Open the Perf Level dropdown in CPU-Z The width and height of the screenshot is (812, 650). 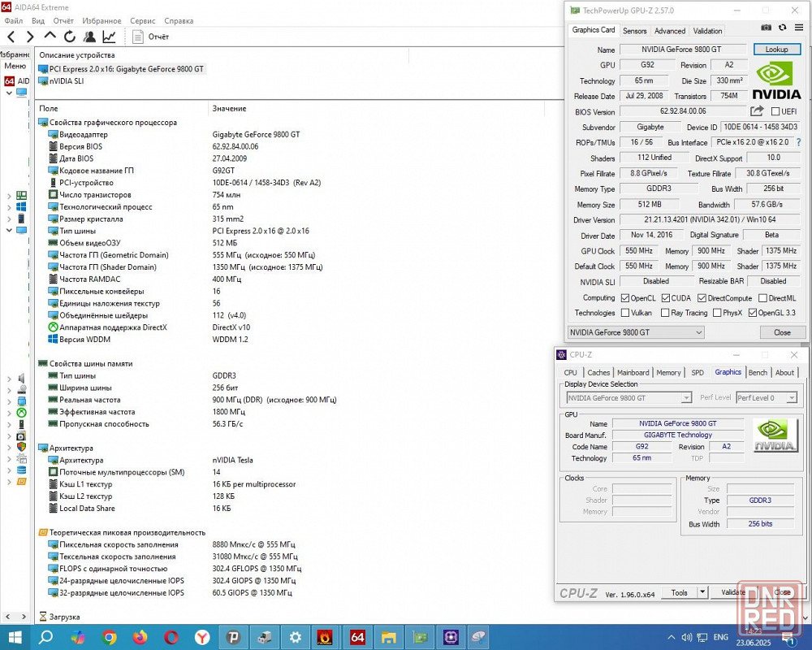point(766,397)
